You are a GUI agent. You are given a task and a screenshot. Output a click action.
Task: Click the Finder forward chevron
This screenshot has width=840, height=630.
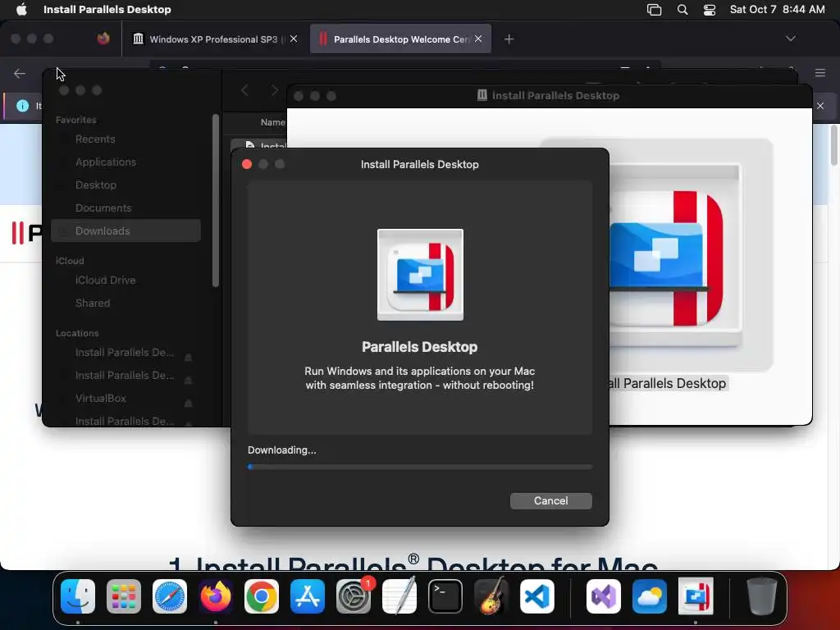(274, 90)
